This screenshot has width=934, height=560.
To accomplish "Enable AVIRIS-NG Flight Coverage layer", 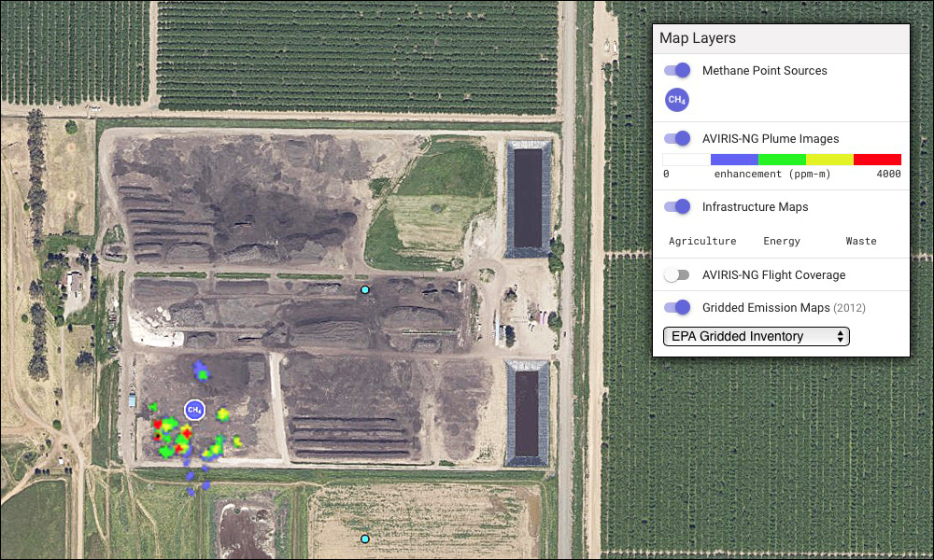I will [x=677, y=275].
